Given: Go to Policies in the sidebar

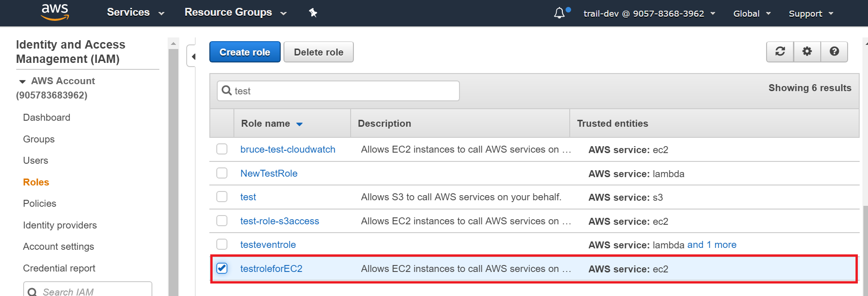Looking at the screenshot, I should click(39, 203).
